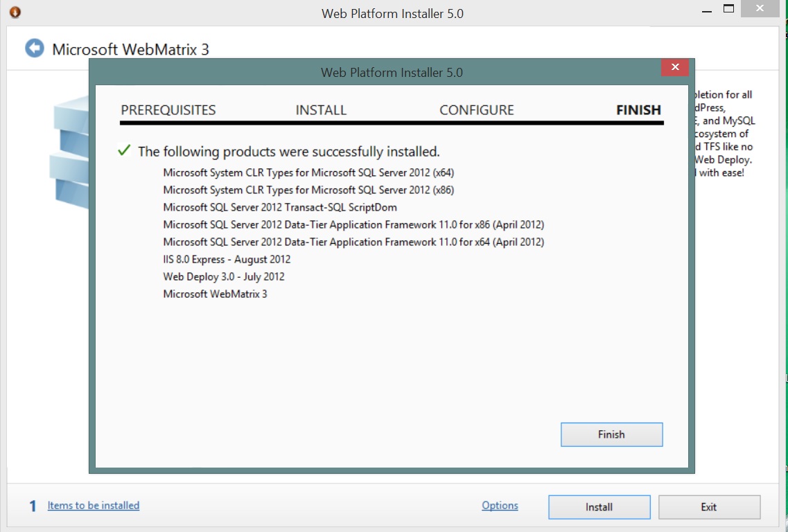Click the blue back arrow icon

35,48
